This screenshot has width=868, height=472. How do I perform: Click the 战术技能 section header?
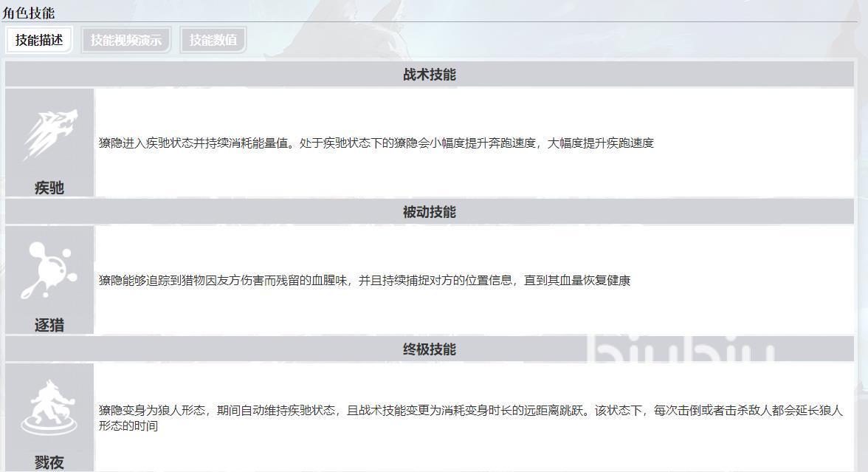coord(430,75)
